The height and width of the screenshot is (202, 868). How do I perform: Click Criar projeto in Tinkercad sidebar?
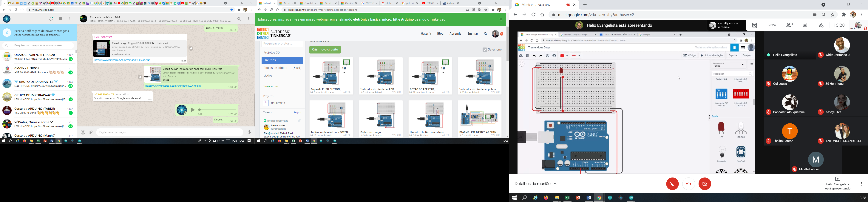[274, 103]
